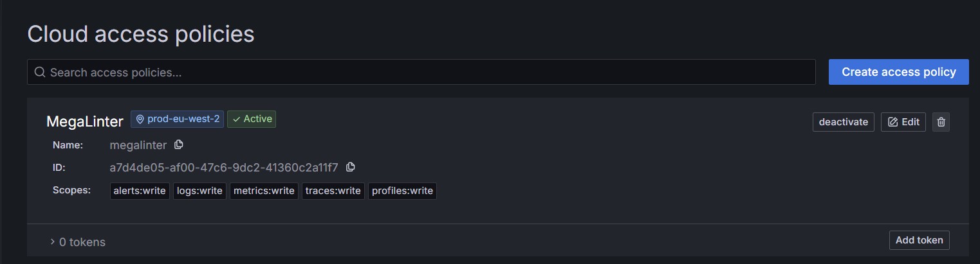Add a token to MegaLinter policy
Viewport: 980px width, 264px height.
click(919, 240)
